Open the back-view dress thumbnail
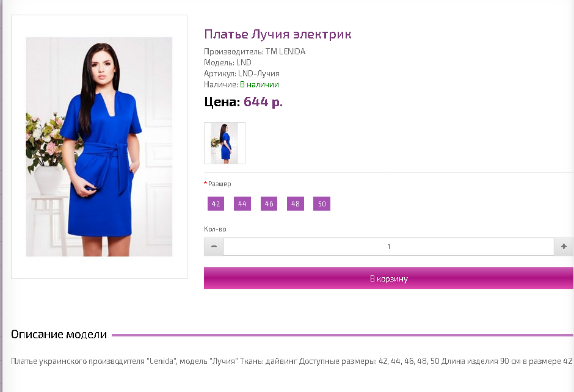574x392 pixels. click(225, 143)
